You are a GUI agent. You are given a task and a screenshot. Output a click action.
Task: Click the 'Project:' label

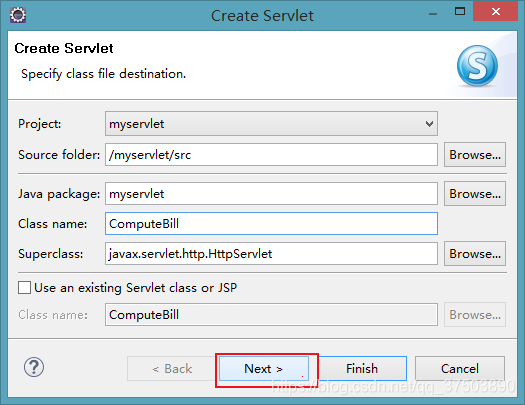point(40,124)
